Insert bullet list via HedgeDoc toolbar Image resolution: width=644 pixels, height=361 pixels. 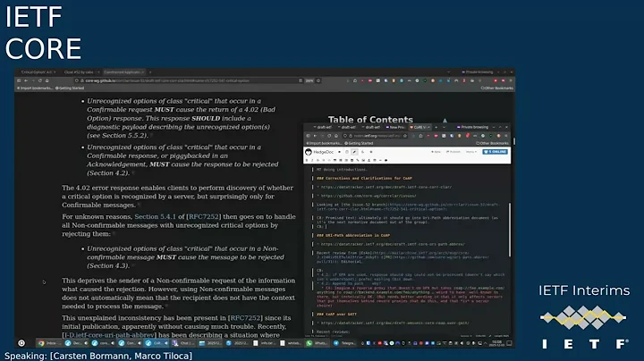coord(341,160)
